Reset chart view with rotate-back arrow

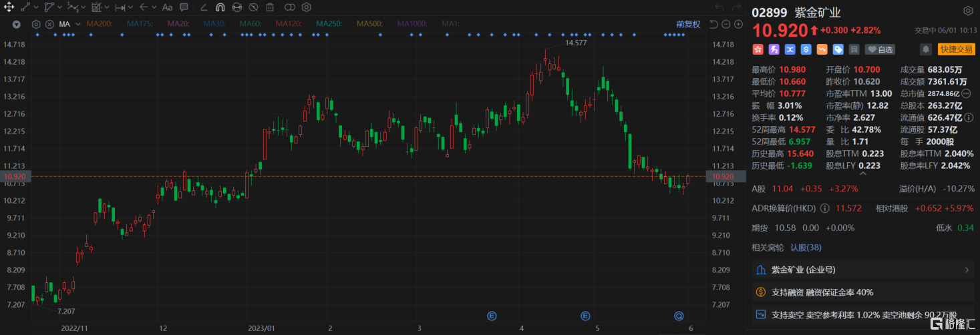713,24
